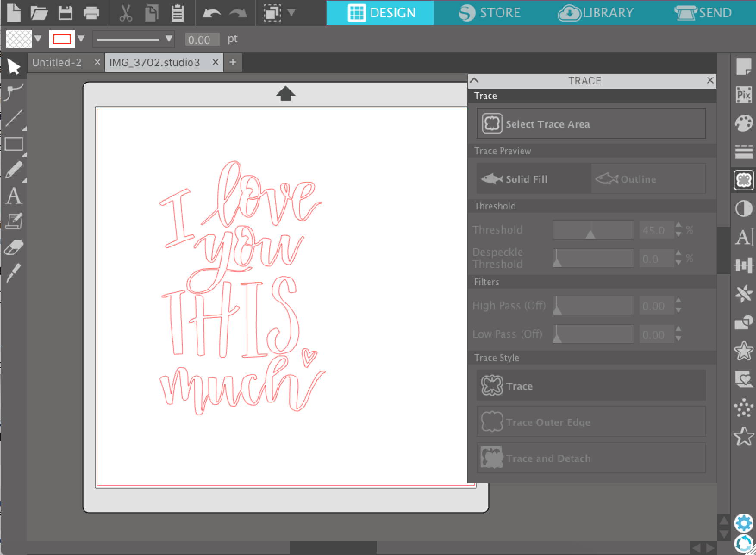756x555 pixels.
Task: Select the arrow Select tool
Action: (13, 66)
